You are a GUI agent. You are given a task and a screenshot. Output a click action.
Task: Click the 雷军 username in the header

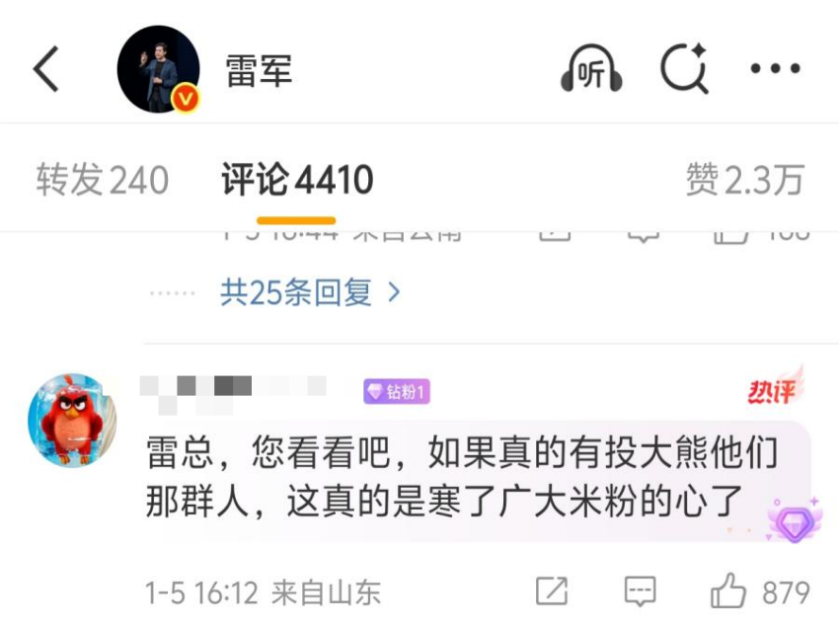point(259,70)
